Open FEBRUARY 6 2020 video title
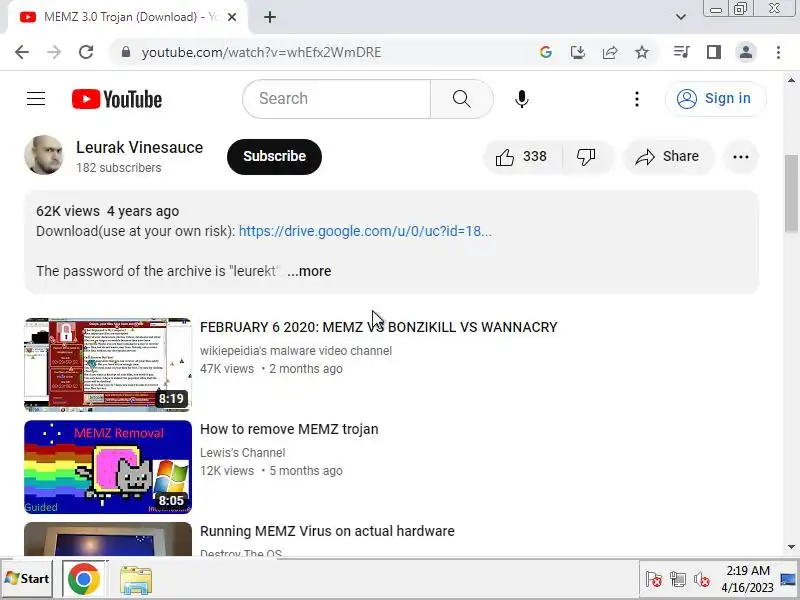The image size is (800, 600). (x=379, y=327)
